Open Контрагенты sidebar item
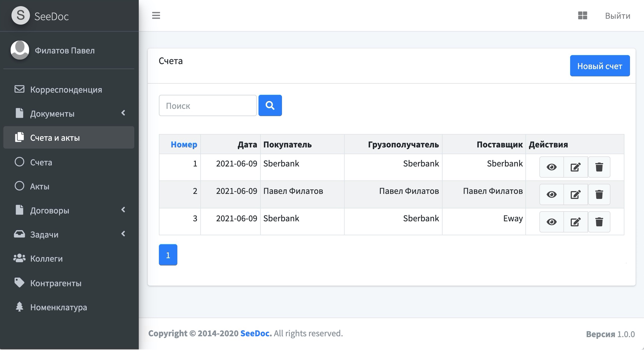Screen dimensions: 644x350 (69, 283)
